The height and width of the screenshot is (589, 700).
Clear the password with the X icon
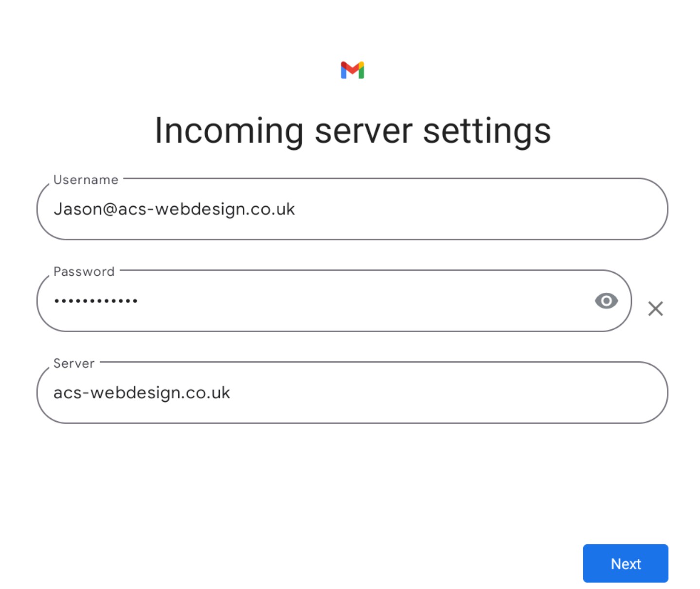tap(655, 308)
